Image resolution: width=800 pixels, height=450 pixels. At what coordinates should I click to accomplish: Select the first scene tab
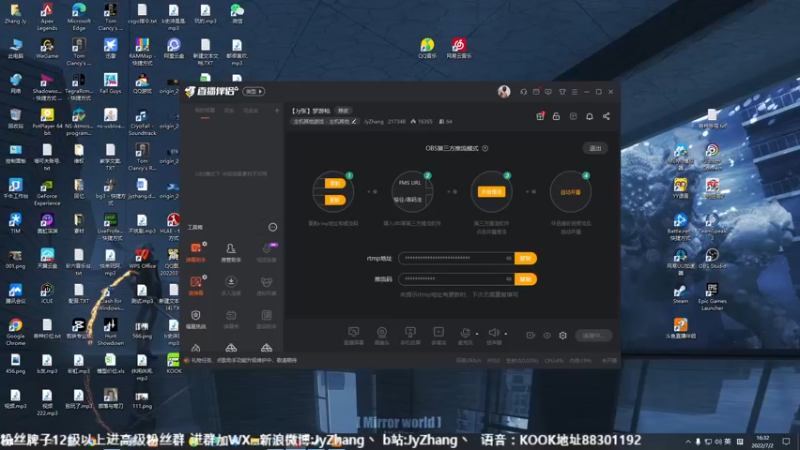[x=205, y=111]
